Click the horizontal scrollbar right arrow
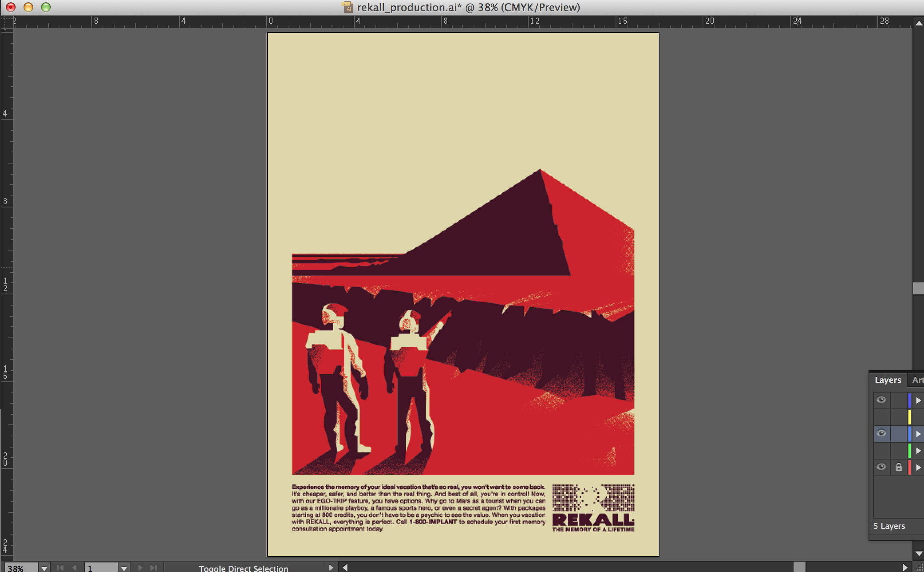This screenshot has width=924, height=572. coord(905,567)
